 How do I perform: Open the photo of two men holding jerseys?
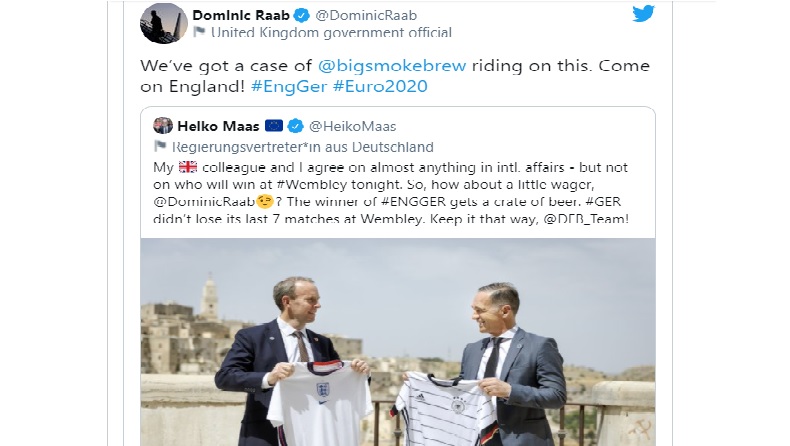click(x=397, y=340)
